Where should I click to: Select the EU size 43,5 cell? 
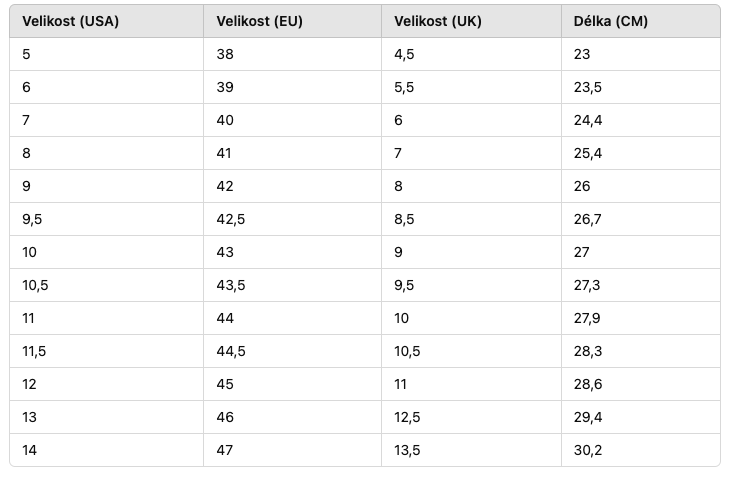click(x=292, y=285)
